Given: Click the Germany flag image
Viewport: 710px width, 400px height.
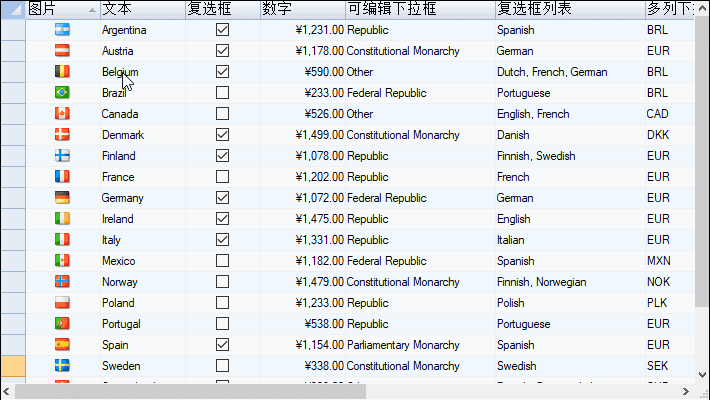Looking at the screenshot, I should click(62, 198).
